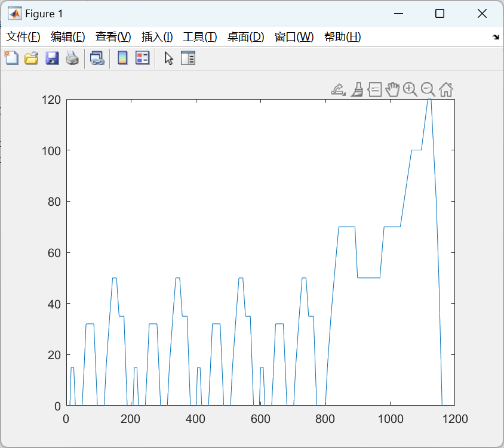The width and height of the screenshot is (504, 448).
Task: Open a file with the folder icon
Action: 32,58
